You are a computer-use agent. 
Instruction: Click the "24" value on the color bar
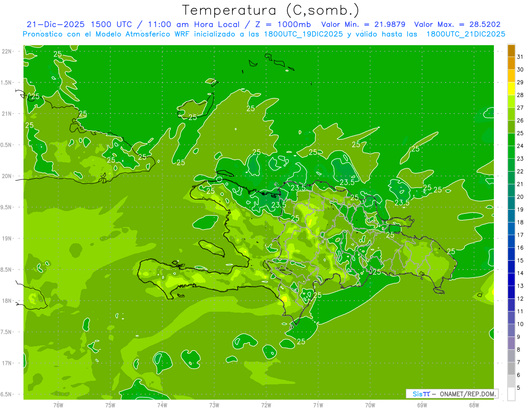520,146
